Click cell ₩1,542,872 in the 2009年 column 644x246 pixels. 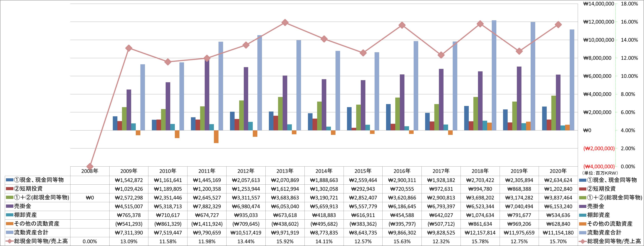point(129,180)
